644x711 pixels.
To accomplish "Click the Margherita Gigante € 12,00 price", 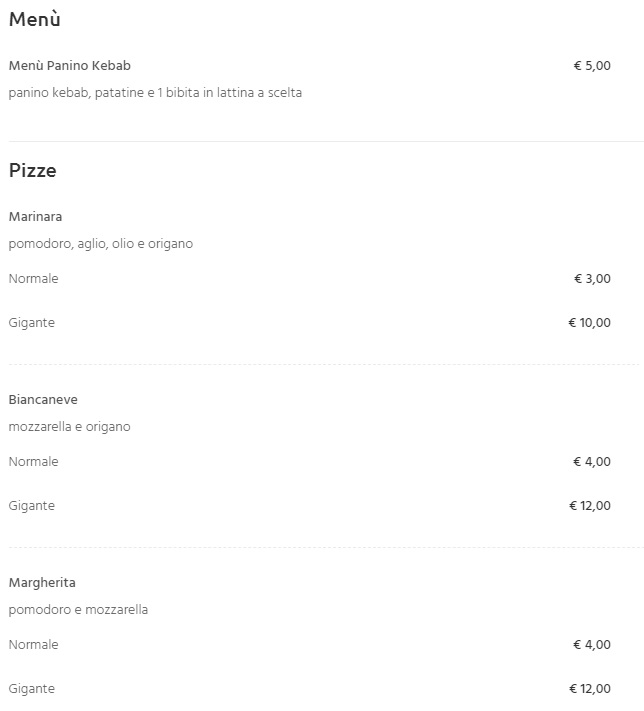I will pos(590,689).
